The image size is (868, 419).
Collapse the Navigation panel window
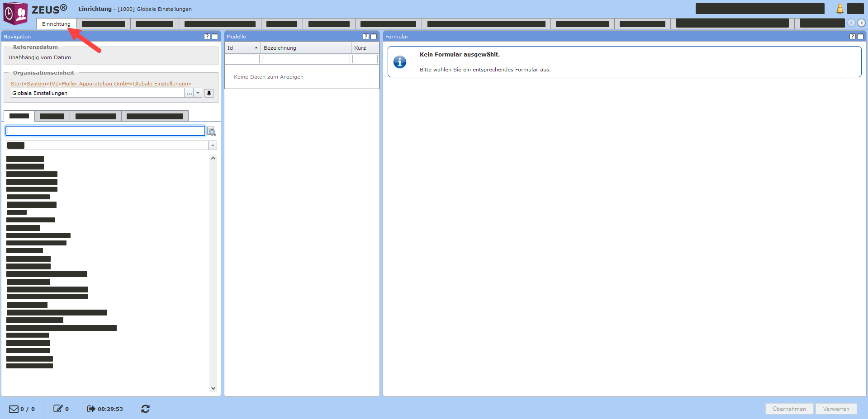[215, 37]
